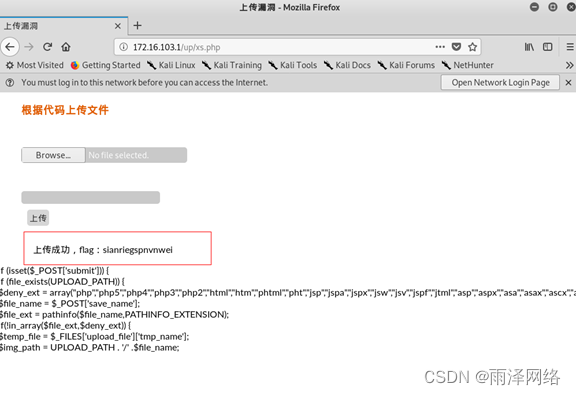Viewport: 576px width, 395px height.
Task: Open the NetHunter bookmark
Action: pyautogui.click(x=468, y=65)
